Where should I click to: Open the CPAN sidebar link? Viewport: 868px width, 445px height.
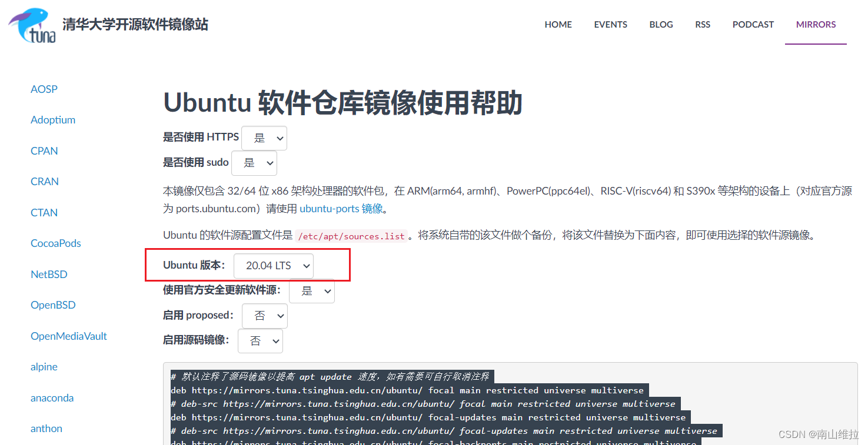(44, 151)
